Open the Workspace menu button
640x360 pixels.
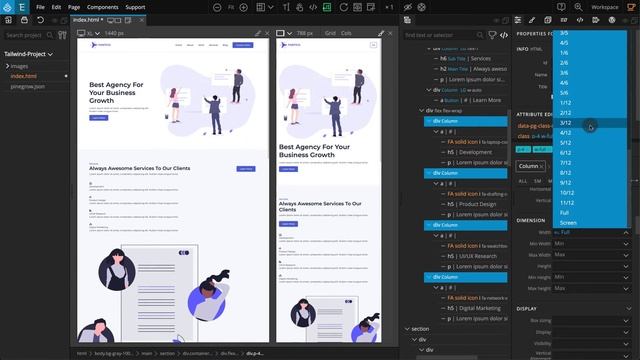coord(604,7)
